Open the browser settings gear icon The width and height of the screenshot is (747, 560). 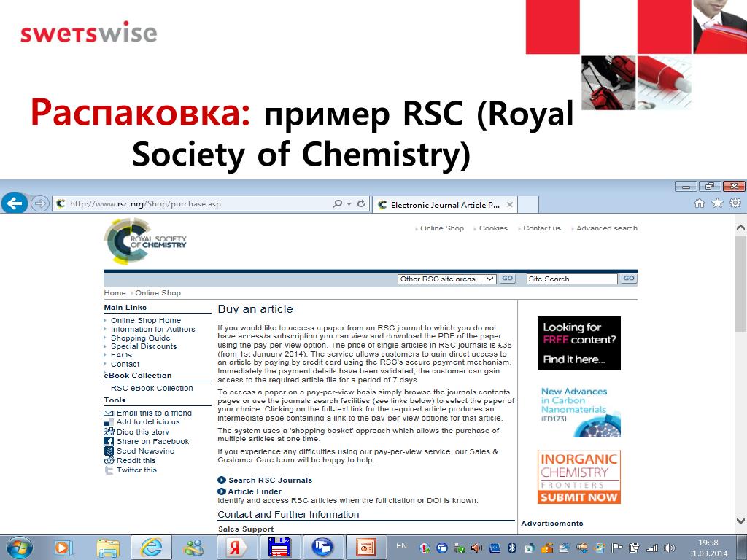click(735, 203)
